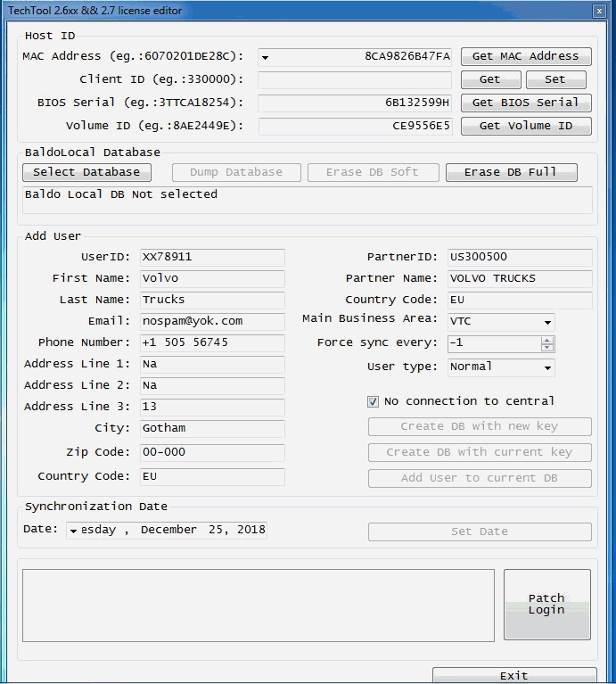This screenshot has width=616, height=684.
Task: Expand the Synchronization Date picker arrow
Action: point(73,531)
